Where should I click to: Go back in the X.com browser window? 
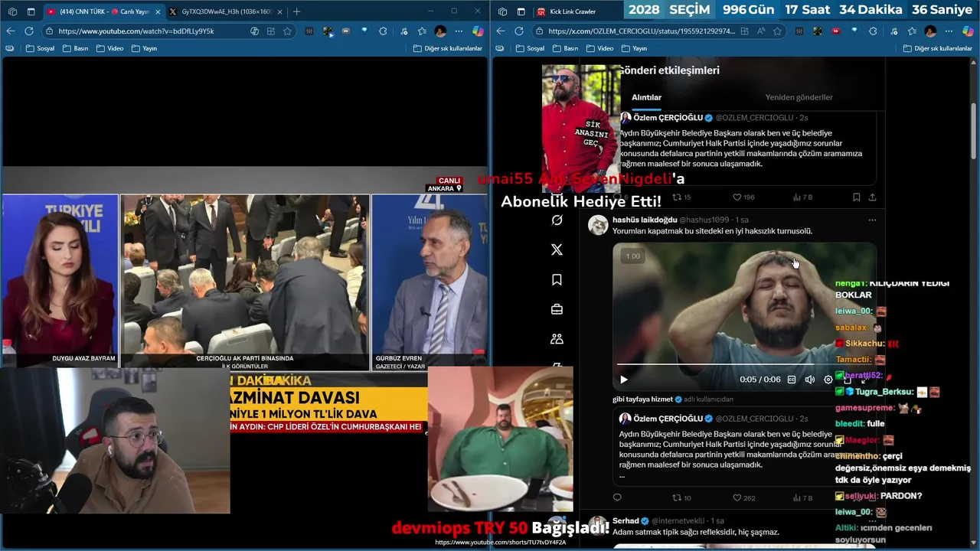pos(501,31)
